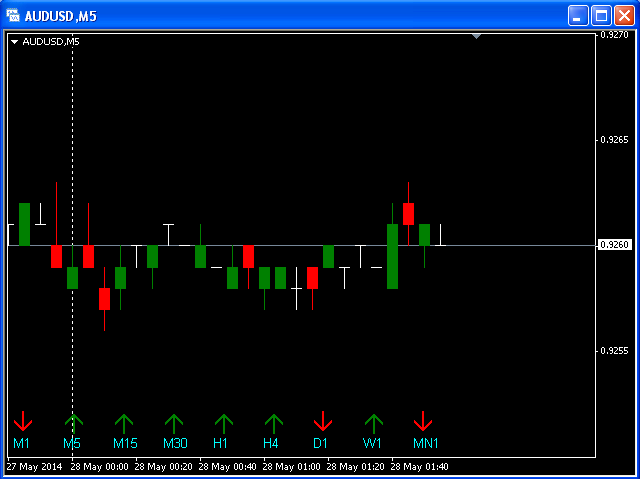The height and width of the screenshot is (480, 640).
Task: Expand the AUDUSD,M5 chart dropdown triangle
Action: click(15, 42)
